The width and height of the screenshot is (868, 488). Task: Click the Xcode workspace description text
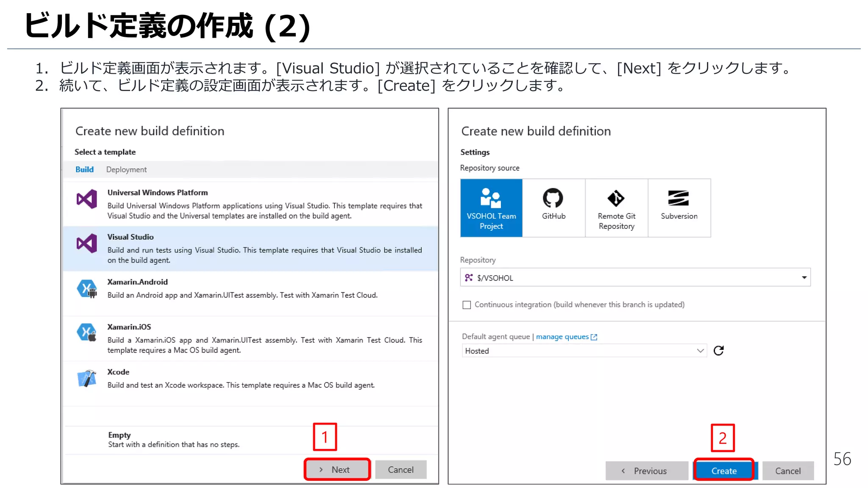pos(241,385)
